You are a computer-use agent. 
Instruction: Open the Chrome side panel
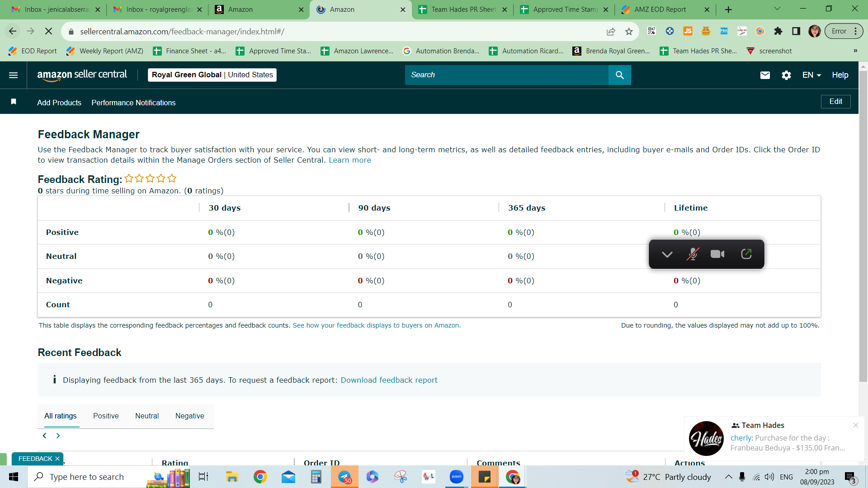click(796, 31)
